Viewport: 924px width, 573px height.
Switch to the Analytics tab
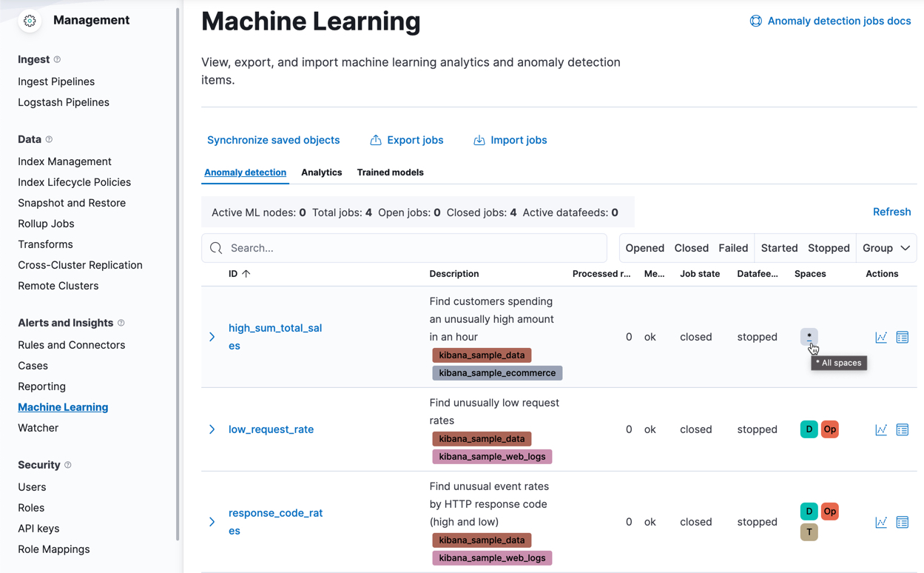pyautogui.click(x=321, y=172)
